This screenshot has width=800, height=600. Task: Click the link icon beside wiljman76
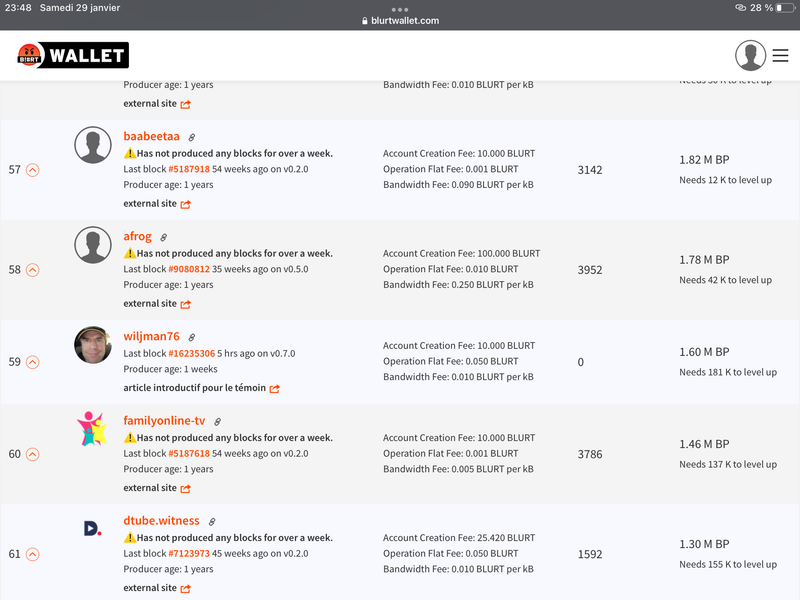click(192, 338)
